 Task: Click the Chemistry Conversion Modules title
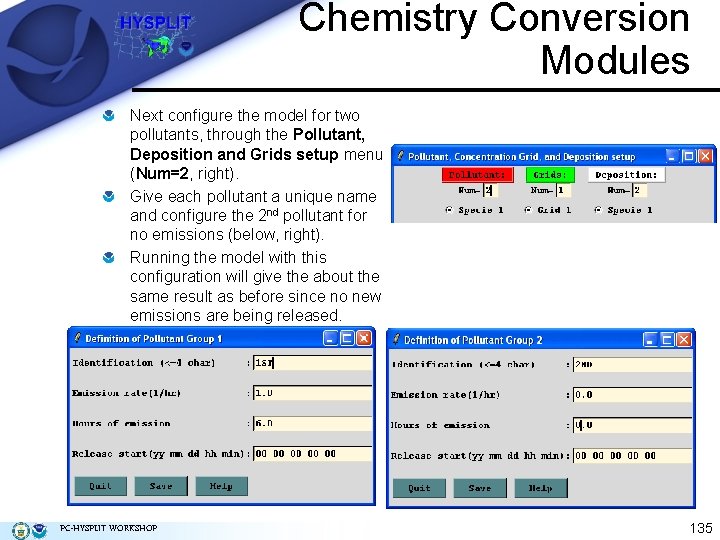pyautogui.click(x=494, y=39)
